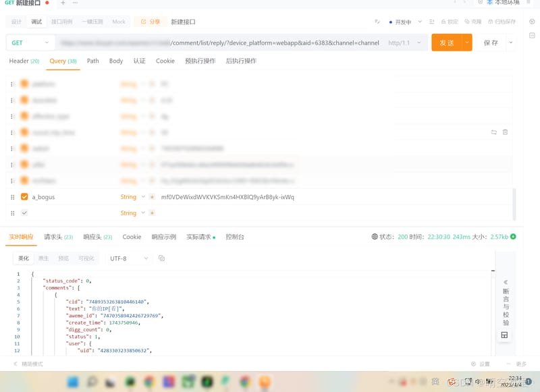Toggle the required star on the a_bogus row
Screen dimensions: 540x392
pos(152,197)
